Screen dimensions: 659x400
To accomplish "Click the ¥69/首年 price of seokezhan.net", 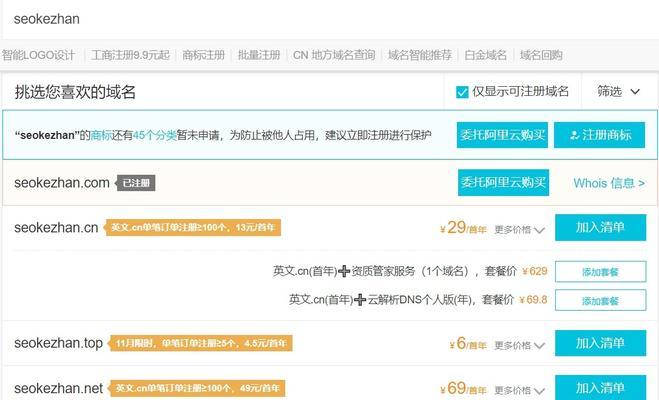I will pyautogui.click(x=463, y=388).
